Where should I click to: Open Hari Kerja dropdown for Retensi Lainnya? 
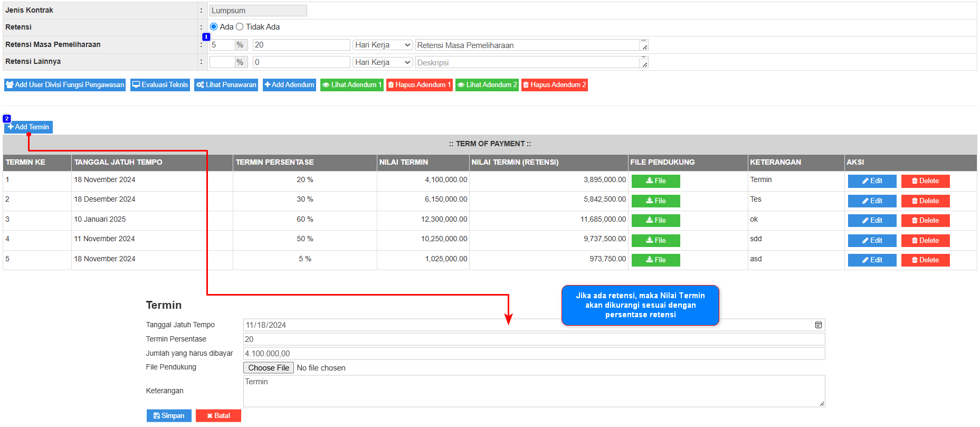tap(383, 62)
